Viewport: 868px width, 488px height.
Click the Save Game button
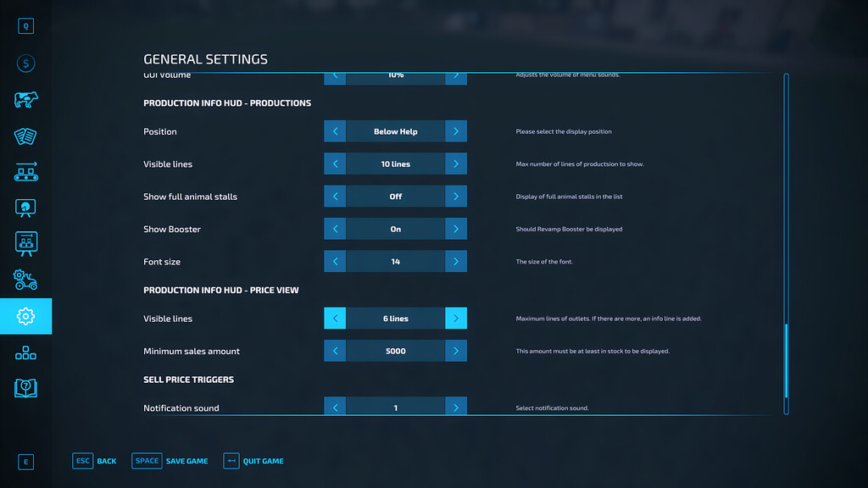pos(170,461)
